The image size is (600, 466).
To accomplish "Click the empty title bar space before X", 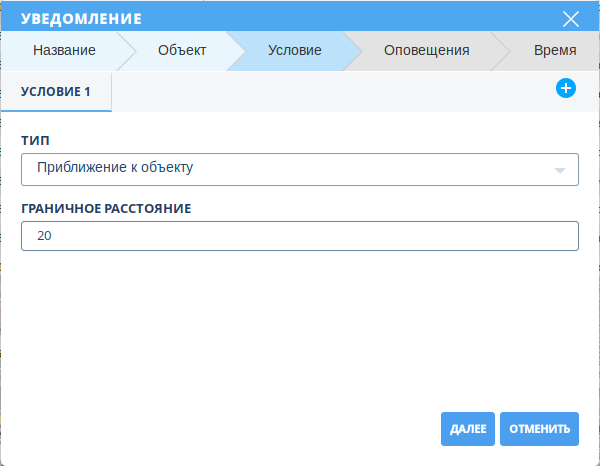I will pyautogui.click(x=350, y=18).
